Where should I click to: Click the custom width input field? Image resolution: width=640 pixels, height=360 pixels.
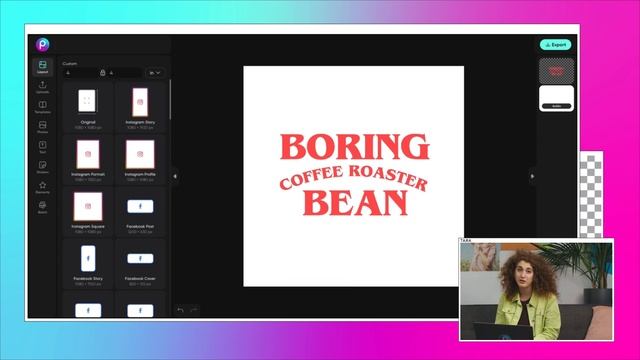(80, 73)
